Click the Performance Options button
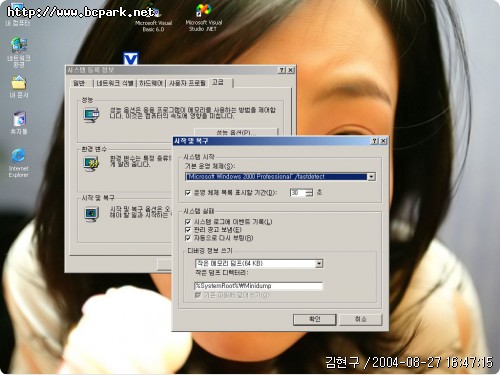Viewport: 500px width, 375px height. 236,132
